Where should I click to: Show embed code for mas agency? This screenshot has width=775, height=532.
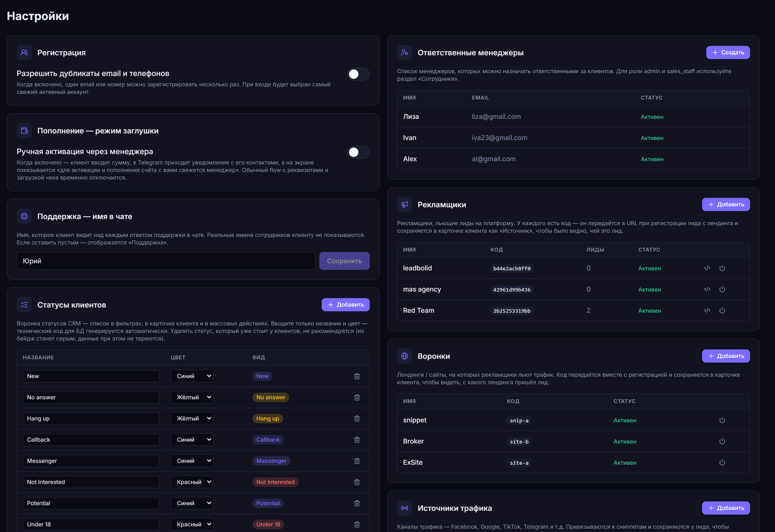coord(707,289)
